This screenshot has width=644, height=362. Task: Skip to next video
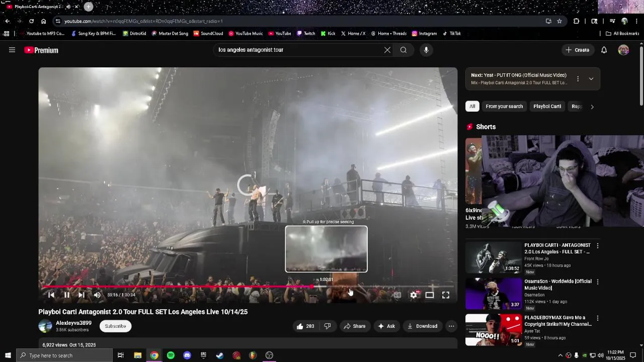[x=82, y=295]
